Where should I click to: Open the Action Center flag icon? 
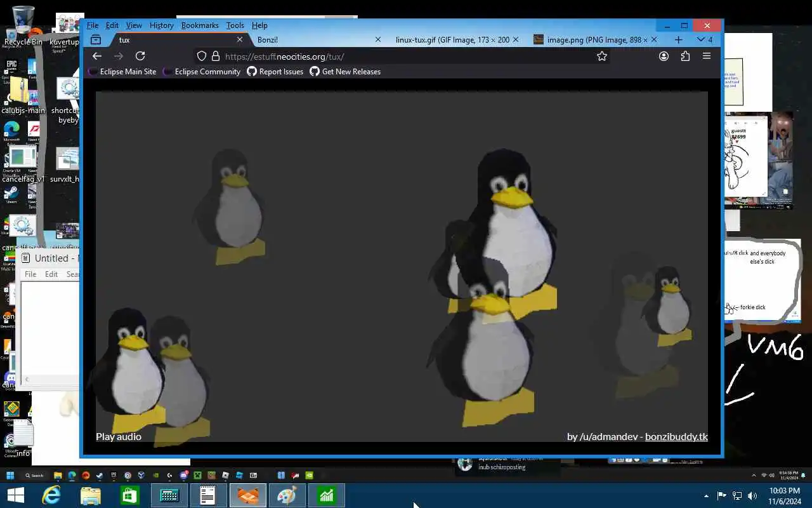click(x=721, y=496)
